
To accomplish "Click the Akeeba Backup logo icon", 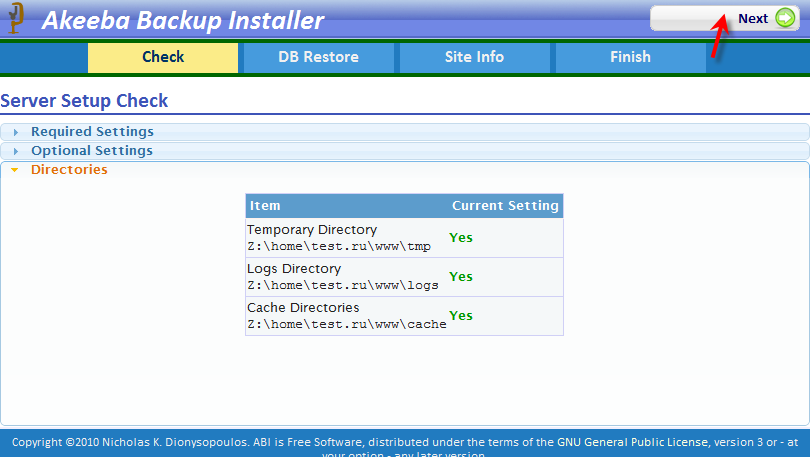I will point(16,18).
